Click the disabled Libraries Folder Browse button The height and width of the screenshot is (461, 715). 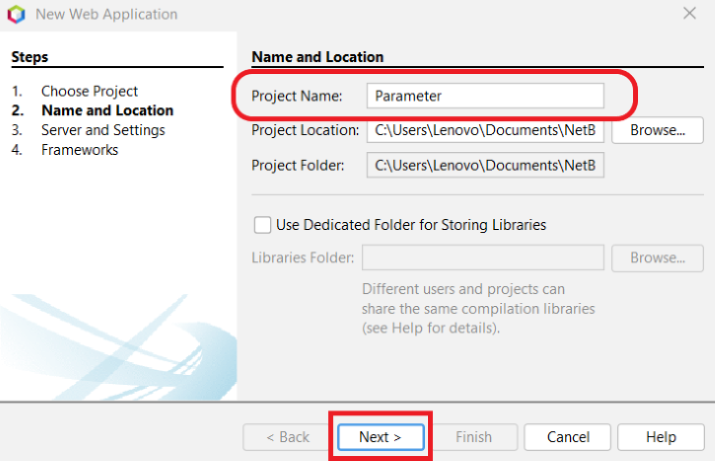(658, 258)
